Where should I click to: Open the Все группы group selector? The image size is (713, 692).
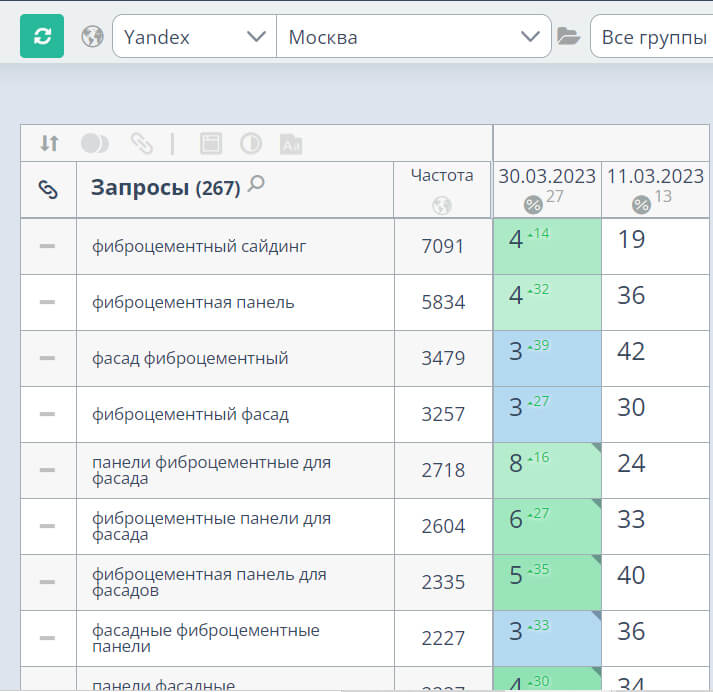(x=651, y=37)
